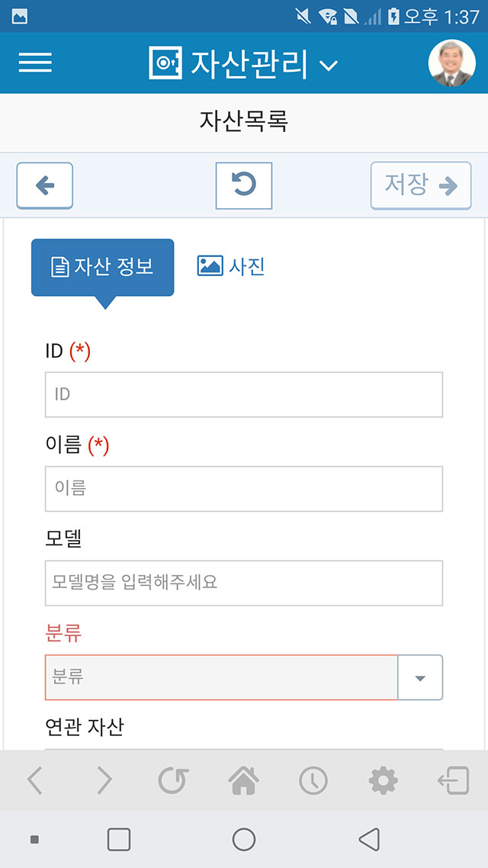Click the reset/undo circular arrow button
This screenshot has width=488, height=868.
point(244,185)
